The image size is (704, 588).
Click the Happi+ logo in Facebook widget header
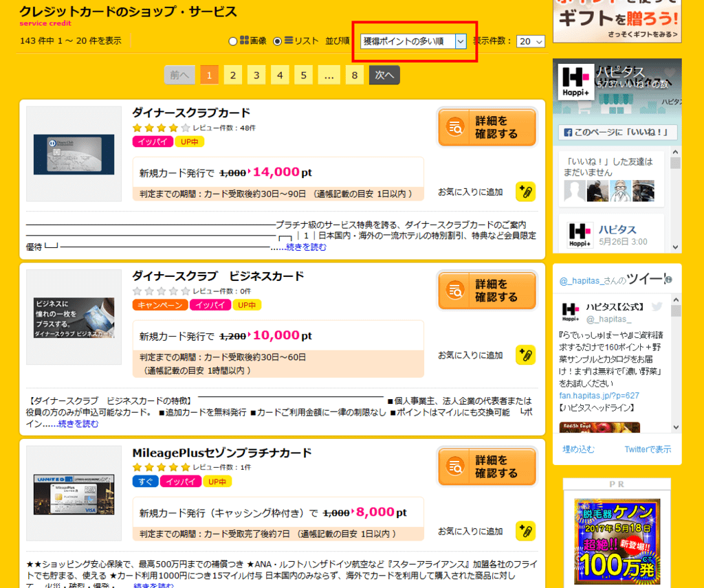[576, 82]
